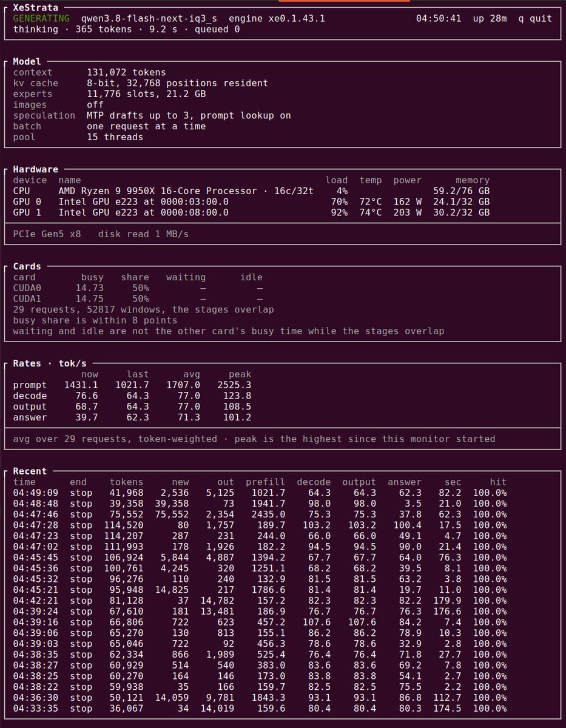Click the 'q quit' hint in header
The image size is (566, 728).
(535, 18)
